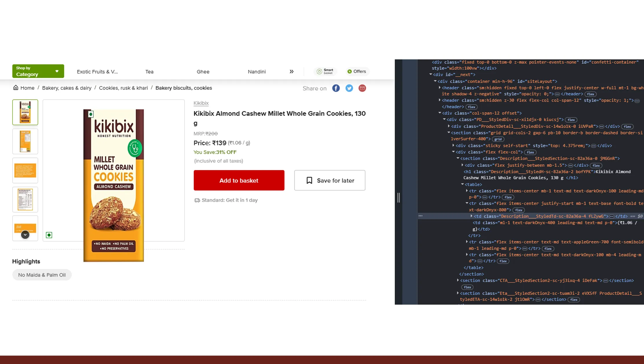
Task: Open the Shop by Category dropdown
Action: [38, 71]
